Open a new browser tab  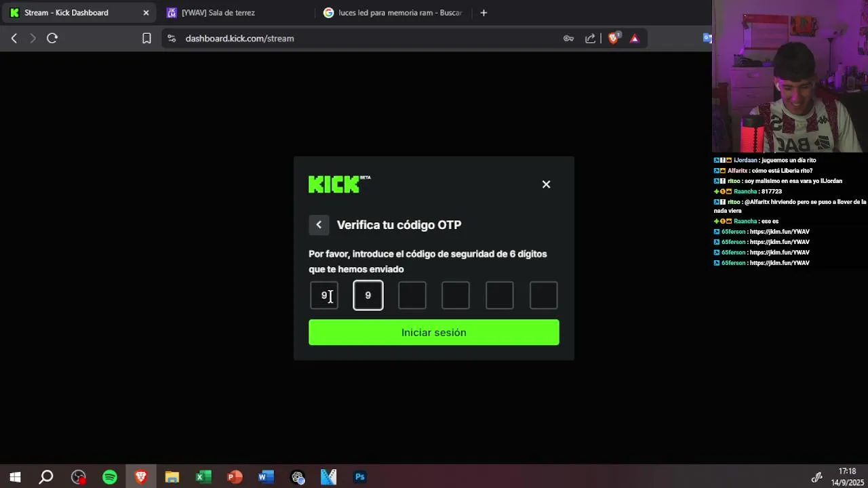(x=484, y=13)
